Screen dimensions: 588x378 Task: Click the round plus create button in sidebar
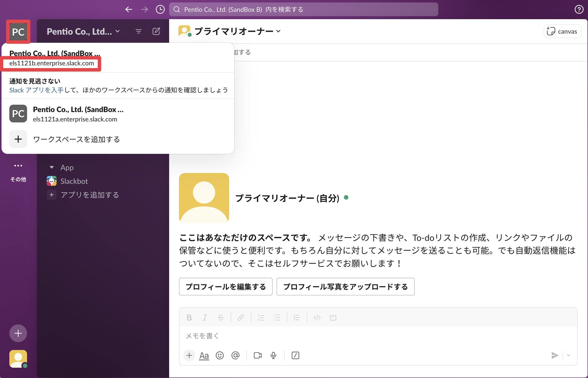(18, 333)
